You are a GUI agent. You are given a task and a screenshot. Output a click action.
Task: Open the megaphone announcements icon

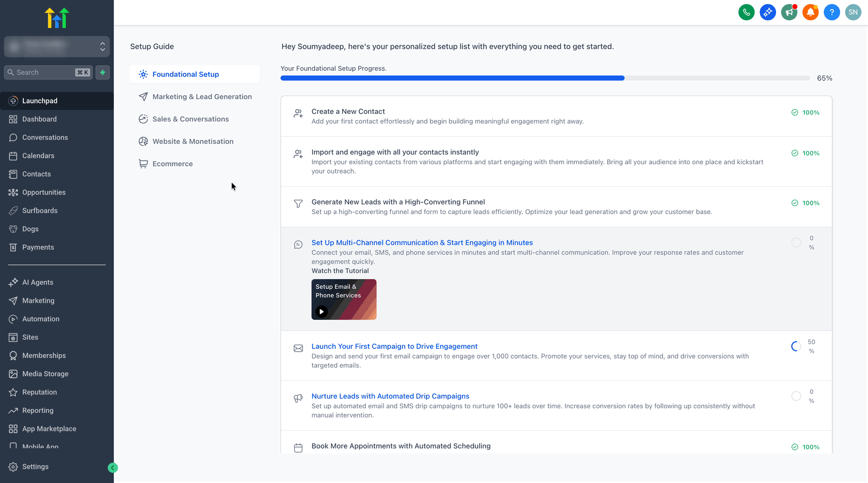789,12
